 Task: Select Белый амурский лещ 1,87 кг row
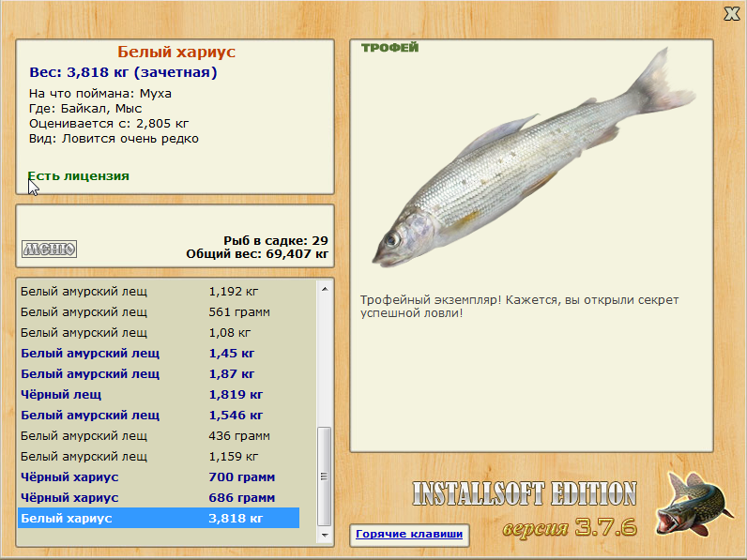point(159,374)
